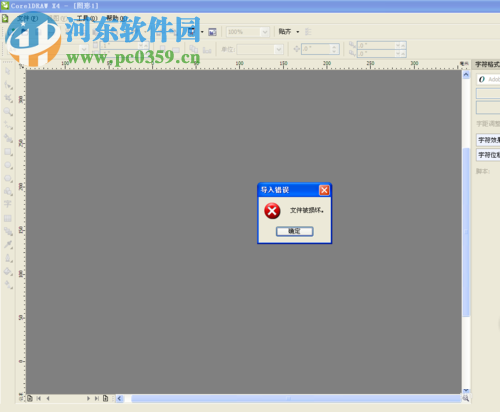The height and width of the screenshot is (412, 500).
Task: Click the nudge offset stepper arrows
Action: [x=334, y=49]
